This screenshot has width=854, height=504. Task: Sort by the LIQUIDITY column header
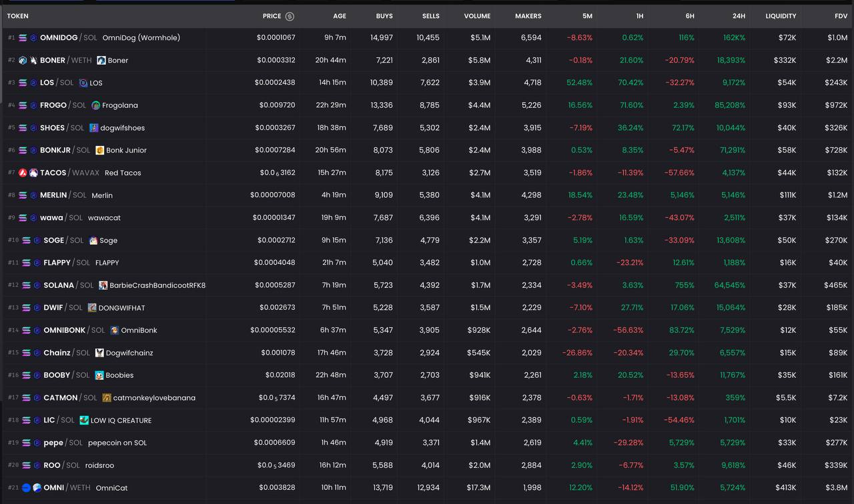pos(781,16)
